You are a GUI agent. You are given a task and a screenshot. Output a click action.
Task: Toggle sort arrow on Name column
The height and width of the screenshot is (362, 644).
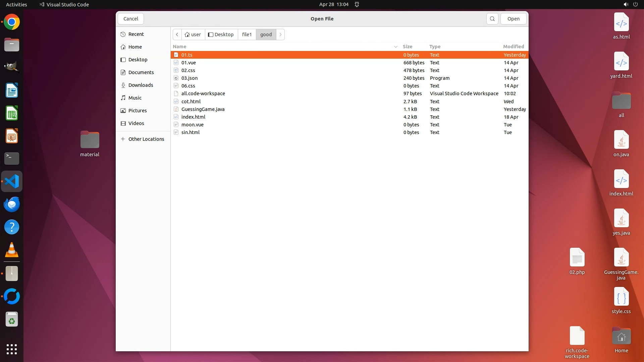pos(395,47)
